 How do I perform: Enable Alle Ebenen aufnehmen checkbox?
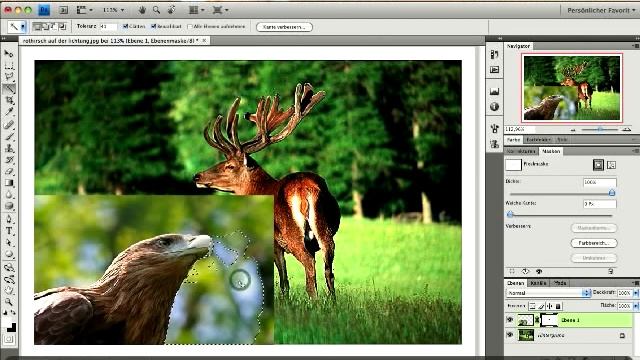point(189,27)
